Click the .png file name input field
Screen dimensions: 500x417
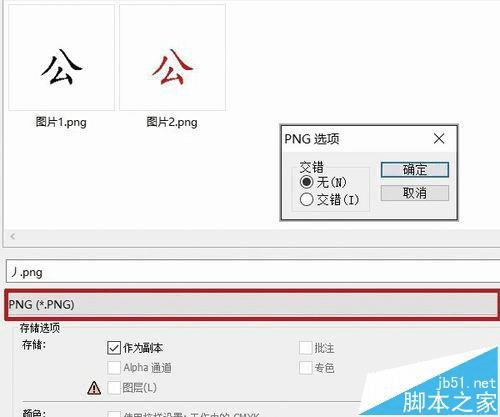[253, 272]
